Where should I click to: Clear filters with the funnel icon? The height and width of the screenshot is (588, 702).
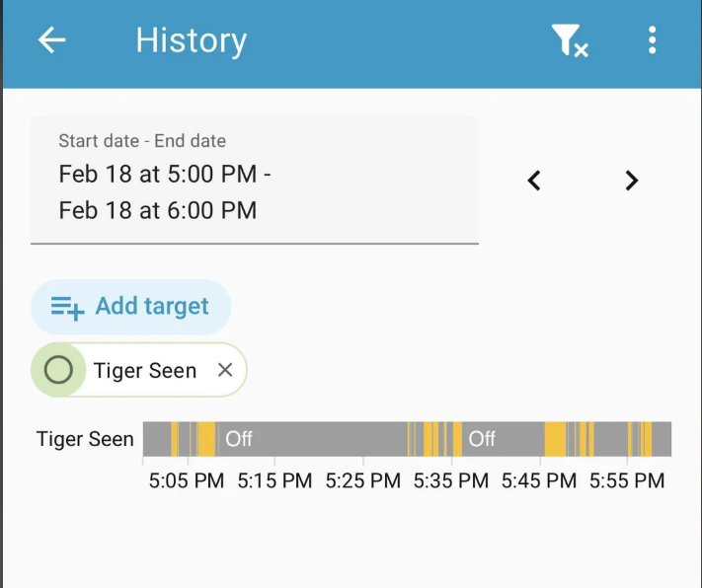coord(569,40)
